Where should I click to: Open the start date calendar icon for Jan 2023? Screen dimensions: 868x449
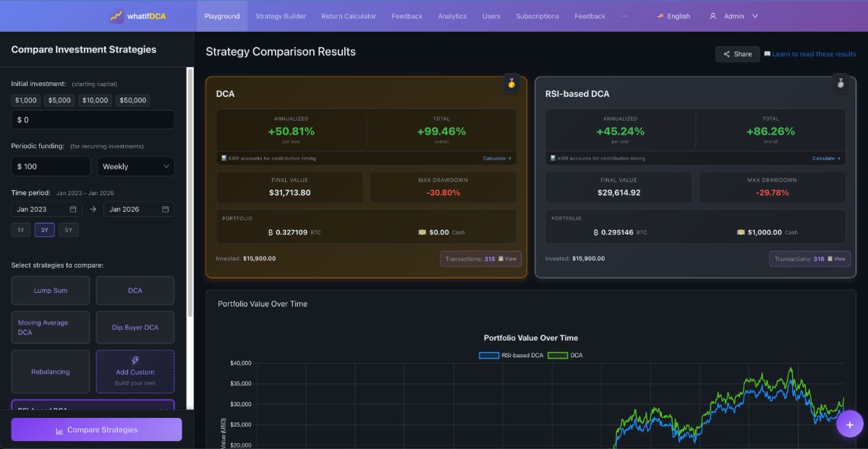tap(73, 210)
